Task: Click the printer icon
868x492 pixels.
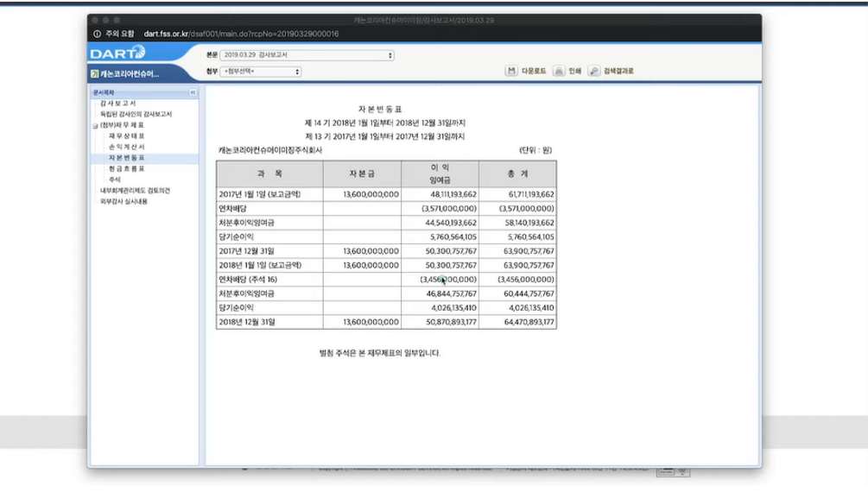Action: pyautogui.click(x=559, y=71)
